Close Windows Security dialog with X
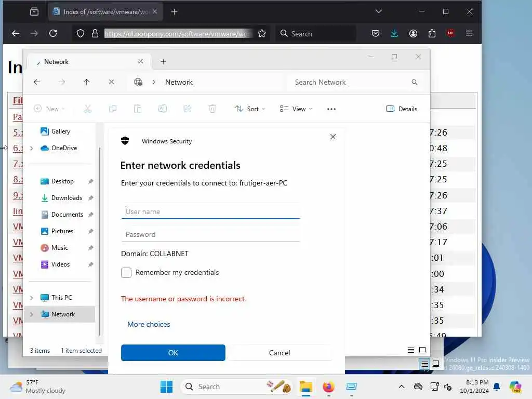532x399 pixels. click(333, 137)
